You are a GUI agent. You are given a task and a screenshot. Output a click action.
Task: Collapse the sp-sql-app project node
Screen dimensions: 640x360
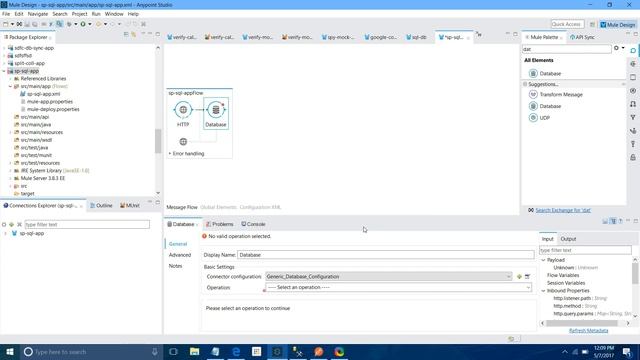pos(4,71)
